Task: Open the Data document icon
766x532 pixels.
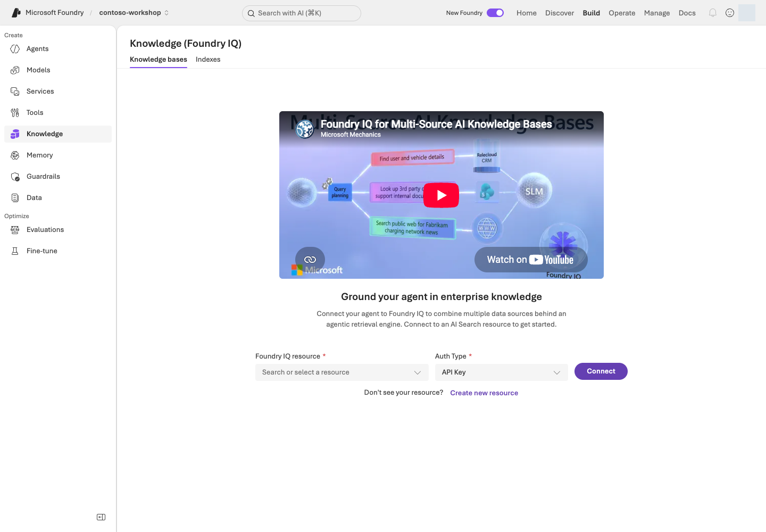Action: (x=15, y=198)
